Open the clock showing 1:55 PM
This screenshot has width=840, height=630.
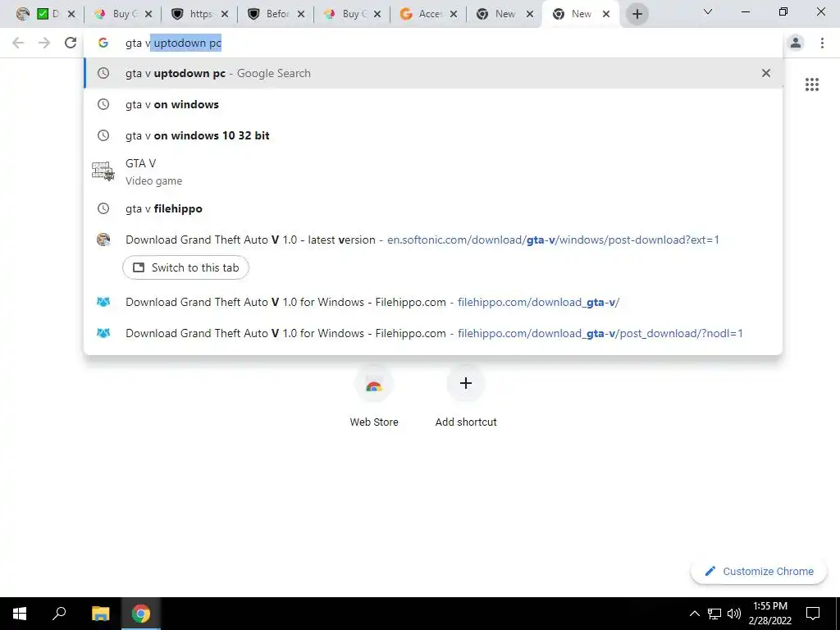(x=770, y=614)
